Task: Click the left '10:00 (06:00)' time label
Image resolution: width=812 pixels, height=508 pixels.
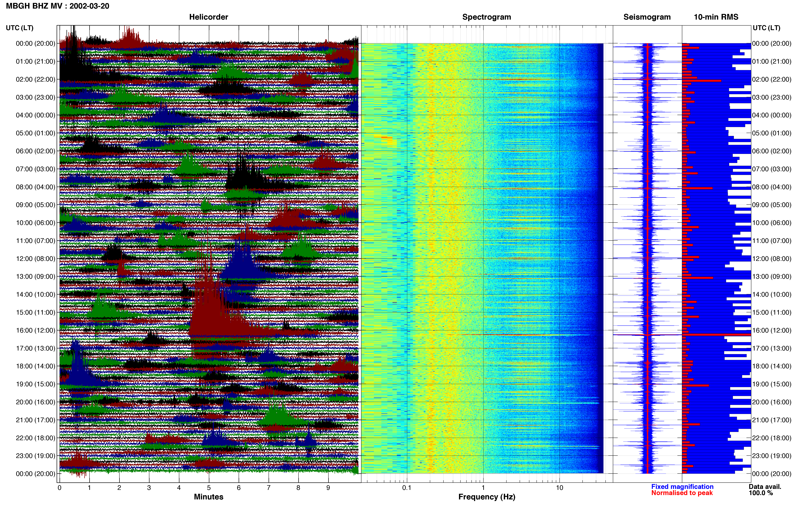Action: point(36,223)
